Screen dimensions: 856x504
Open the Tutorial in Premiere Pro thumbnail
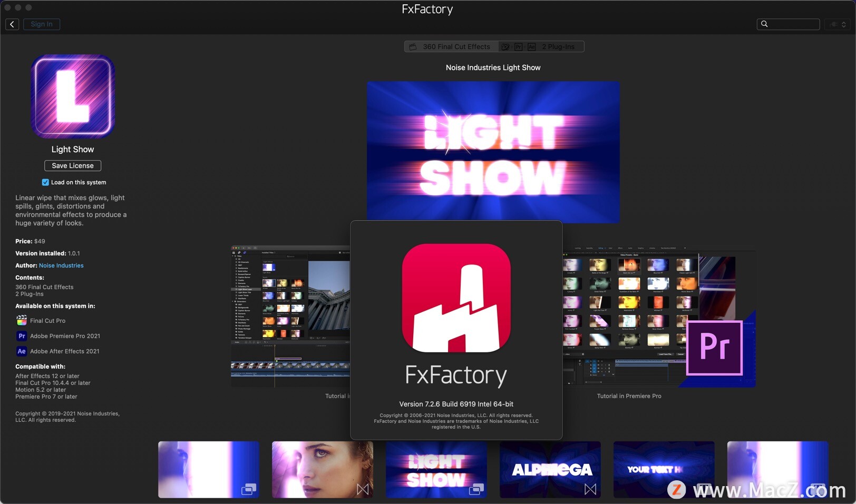(x=659, y=317)
